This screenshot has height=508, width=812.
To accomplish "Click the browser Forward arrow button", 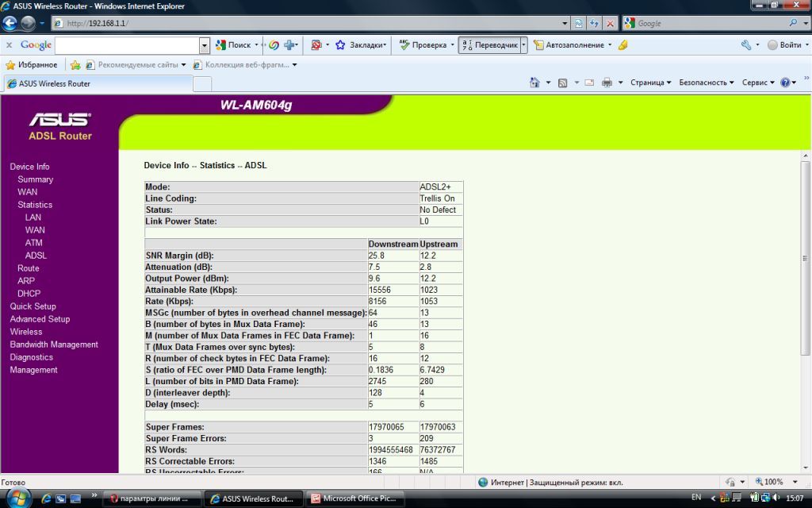I will coord(28,23).
